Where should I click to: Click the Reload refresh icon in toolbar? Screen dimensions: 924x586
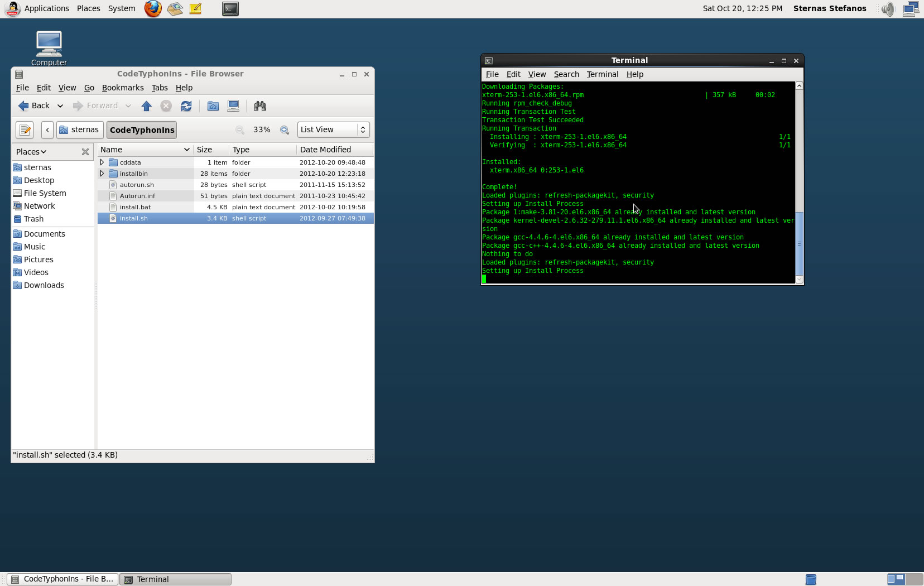(186, 106)
